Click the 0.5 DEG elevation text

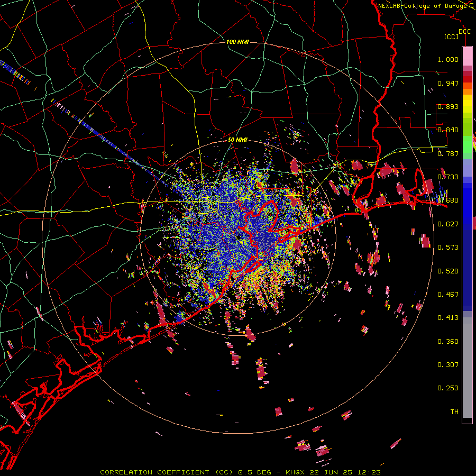coord(255,472)
